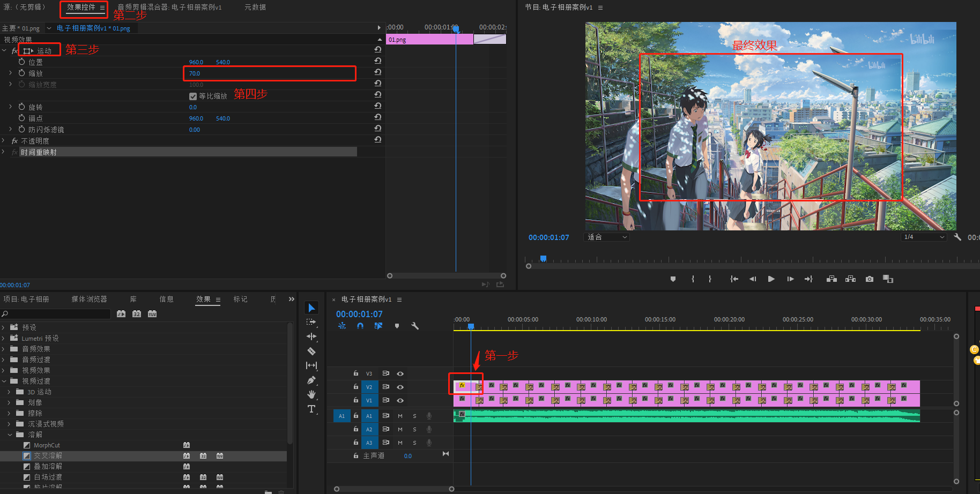The height and width of the screenshot is (494, 980).
Task: Hide track V1 with eye icon
Action: click(x=400, y=400)
